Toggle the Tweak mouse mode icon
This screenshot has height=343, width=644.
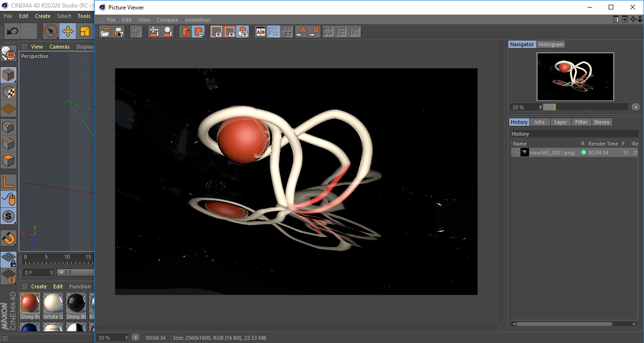click(8, 200)
